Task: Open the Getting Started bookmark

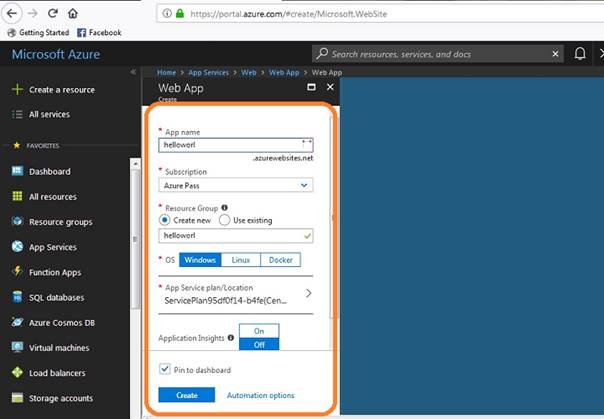Action: coord(38,33)
